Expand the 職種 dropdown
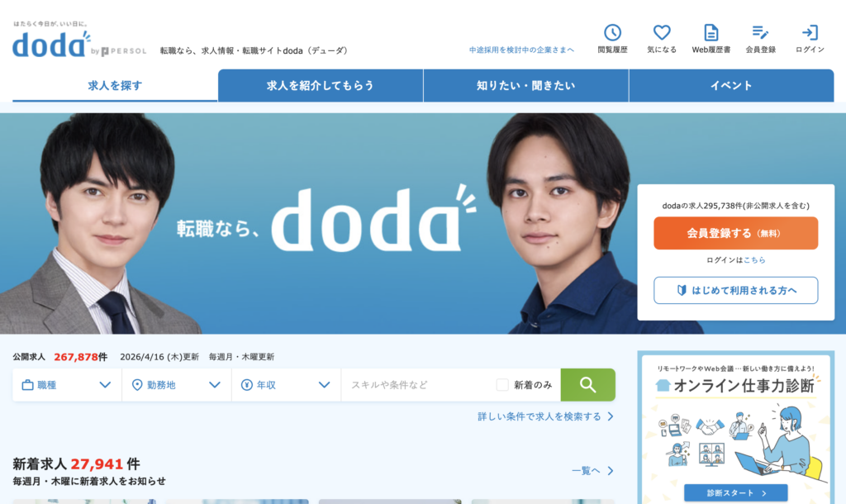 67,385
